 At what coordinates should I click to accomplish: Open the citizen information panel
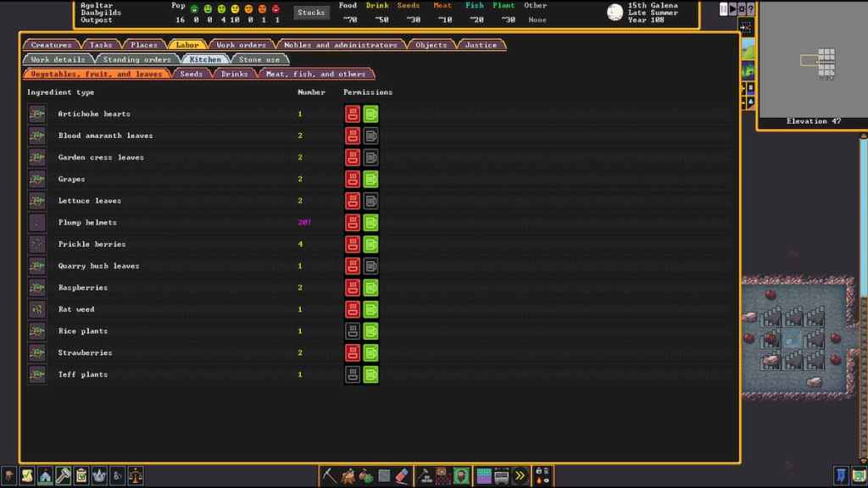pos(8,475)
